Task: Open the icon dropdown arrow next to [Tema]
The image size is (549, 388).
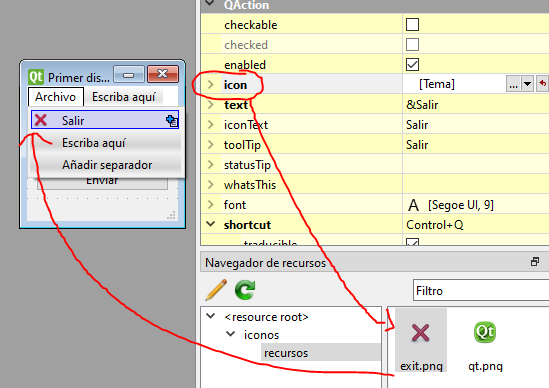Action: 527,84
